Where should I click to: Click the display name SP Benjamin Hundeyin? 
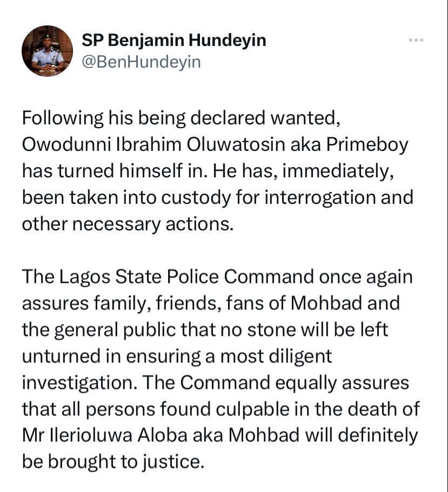[174, 40]
